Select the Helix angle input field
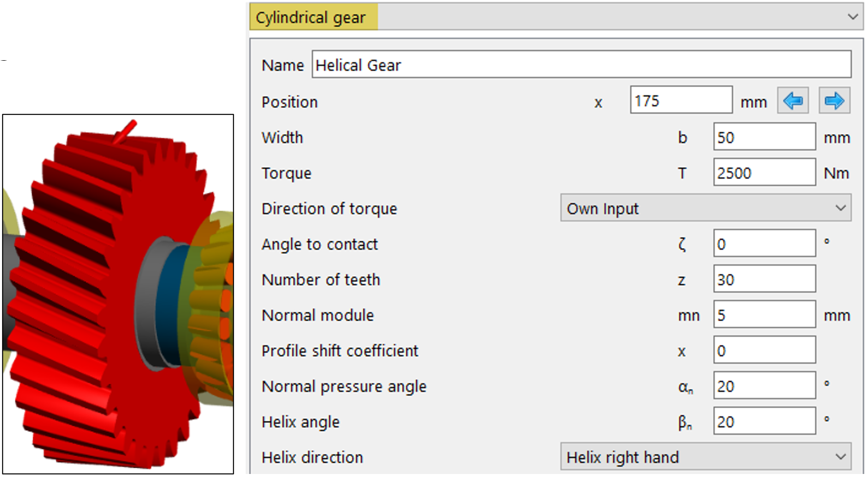The height and width of the screenshot is (477, 868). click(x=764, y=421)
